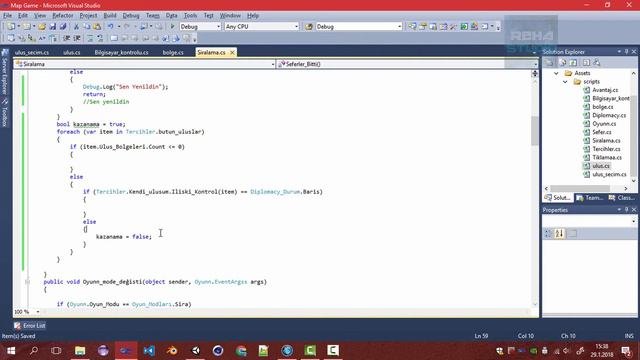
Task: Switch to the Bilgisayar_kontrolu.cs tab
Action: [x=121, y=52]
